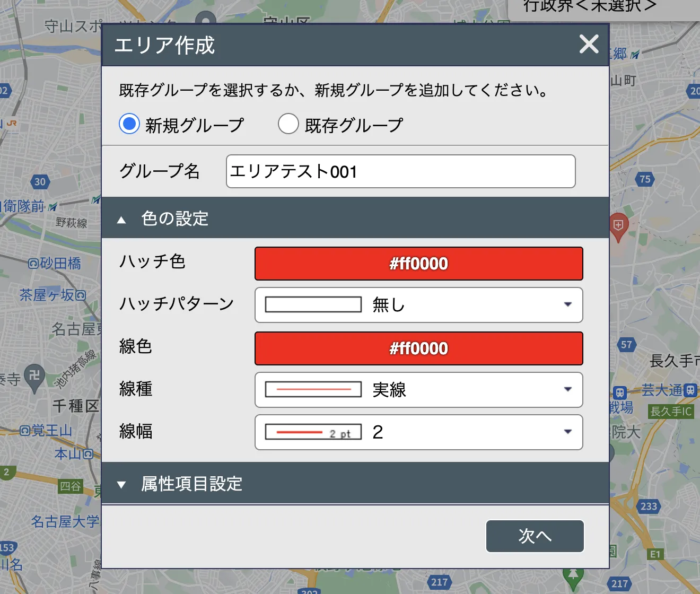Select the 既存グループ radio button
The image size is (700, 594).
[288, 124]
